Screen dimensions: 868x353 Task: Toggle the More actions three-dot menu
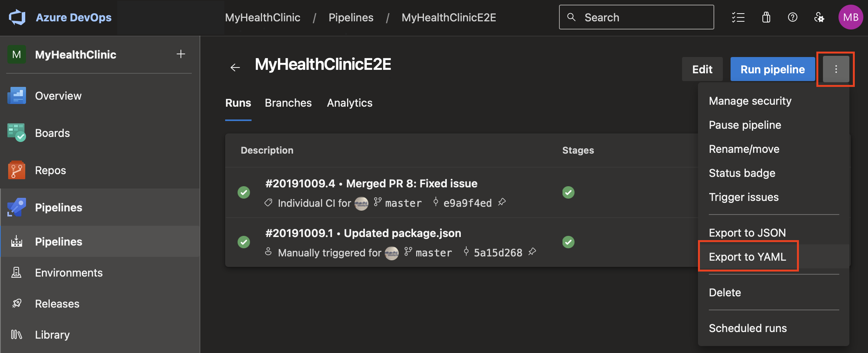click(x=836, y=69)
